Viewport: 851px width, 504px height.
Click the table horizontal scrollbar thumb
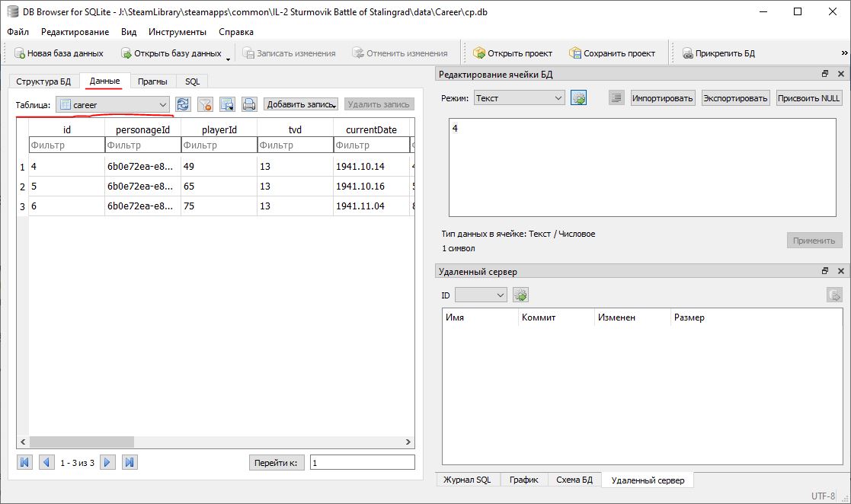pyautogui.click(x=82, y=442)
